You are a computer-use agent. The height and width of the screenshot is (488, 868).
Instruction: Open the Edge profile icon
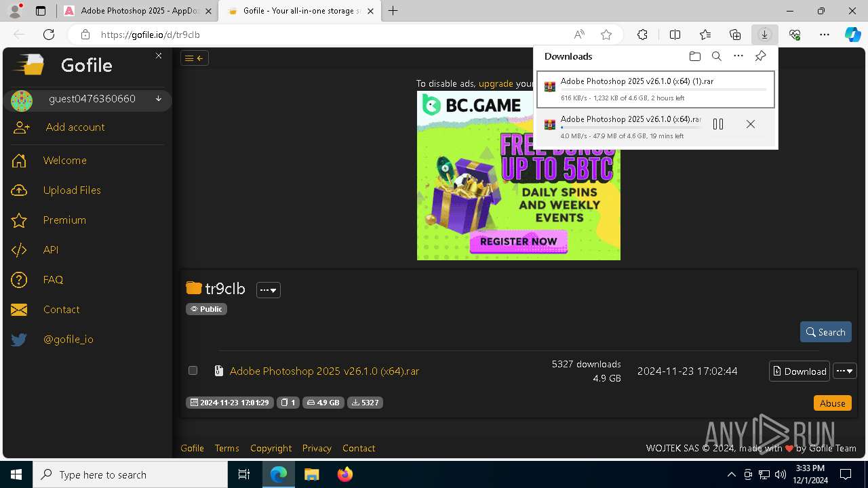(15, 11)
